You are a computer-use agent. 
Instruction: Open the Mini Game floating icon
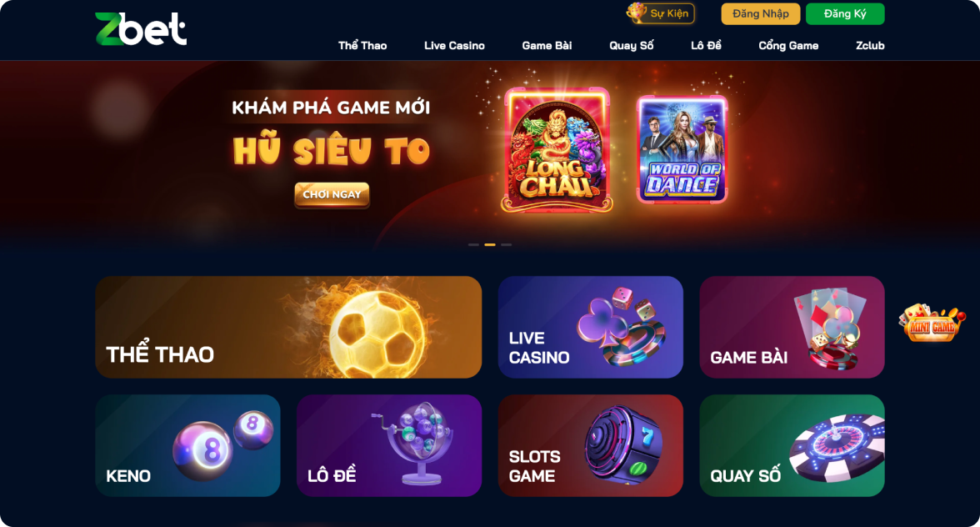coord(931,323)
